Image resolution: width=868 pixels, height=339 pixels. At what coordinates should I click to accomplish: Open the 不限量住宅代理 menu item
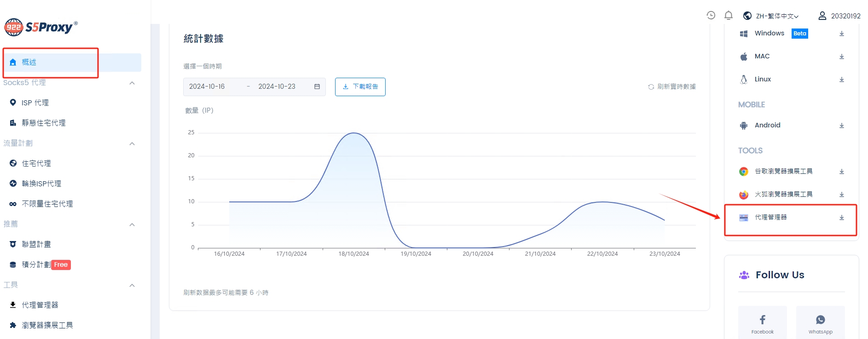pyautogui.click(x=47, y=204)
